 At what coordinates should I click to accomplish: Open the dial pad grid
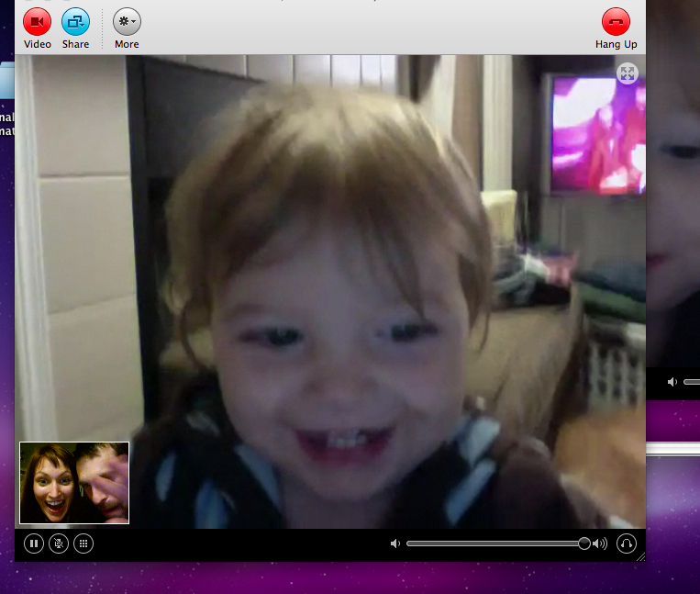tap(83, 544)
